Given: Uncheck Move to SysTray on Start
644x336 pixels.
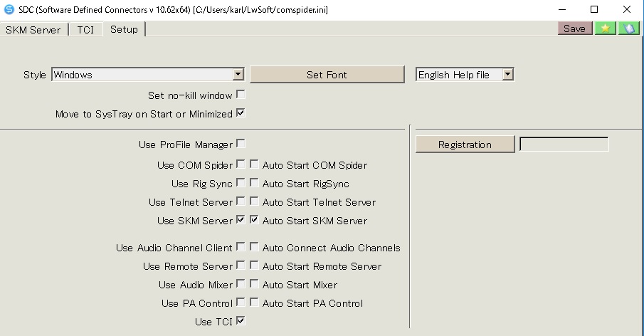Looking at the screenshot, I should pos(241,113).
